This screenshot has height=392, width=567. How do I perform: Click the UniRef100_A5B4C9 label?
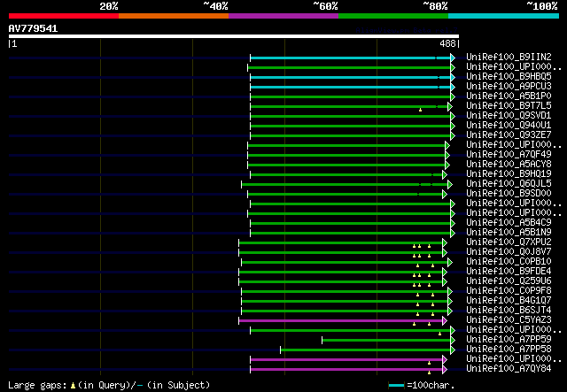509,223
